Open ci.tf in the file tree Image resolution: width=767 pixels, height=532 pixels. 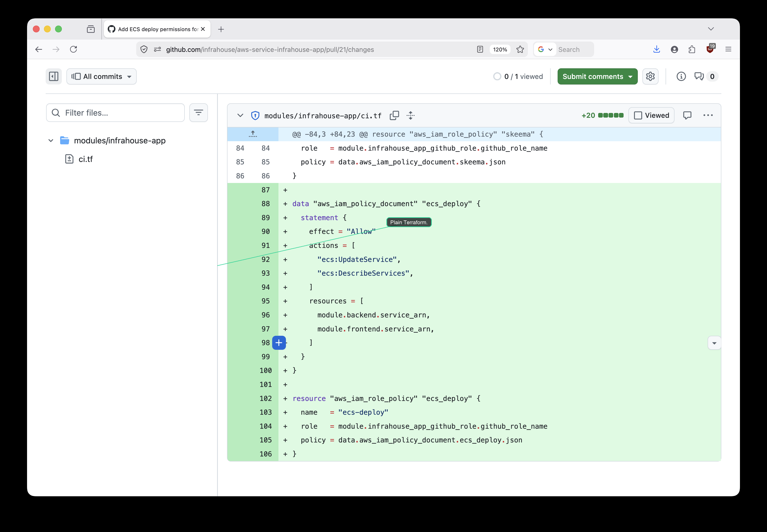85,159
